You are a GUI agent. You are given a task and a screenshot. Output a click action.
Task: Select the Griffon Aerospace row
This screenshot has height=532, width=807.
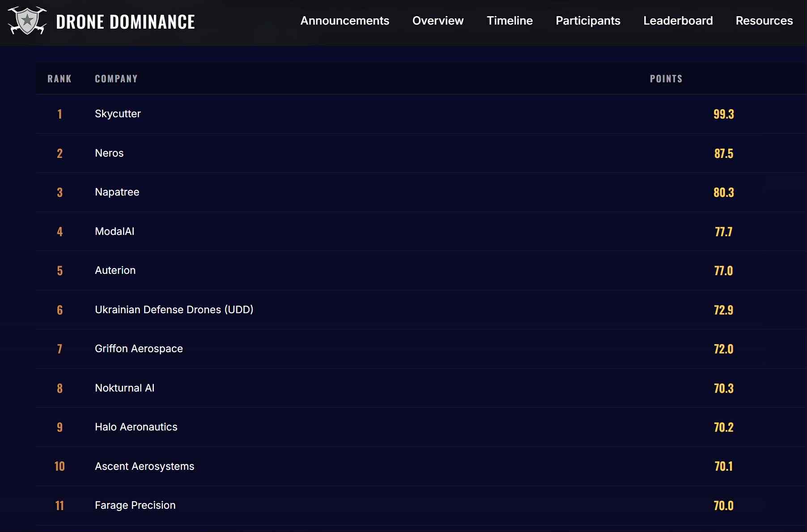[x=139, y=349]
